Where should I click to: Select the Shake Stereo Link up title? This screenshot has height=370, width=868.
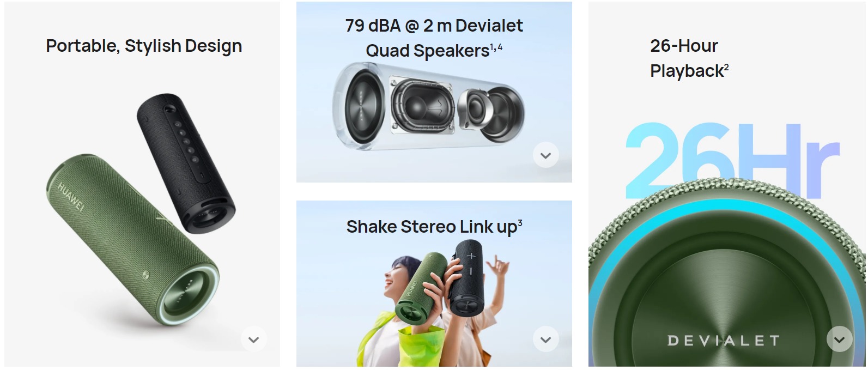tap(434, 226)
